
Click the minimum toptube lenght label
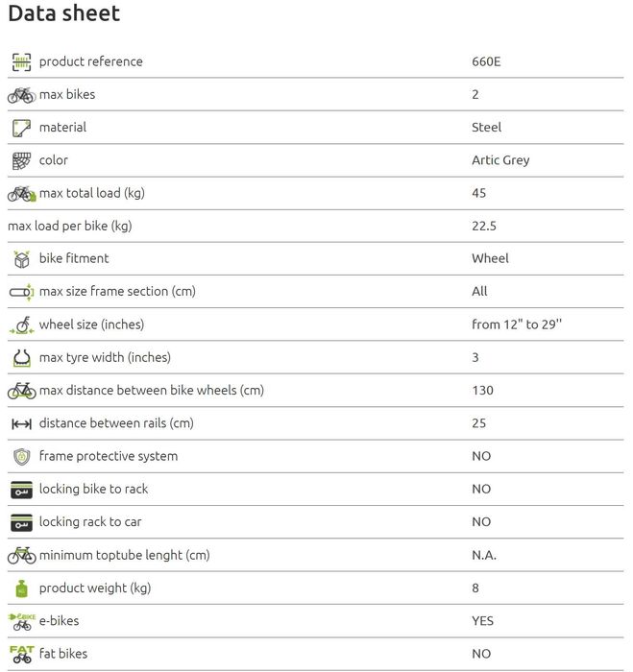124,555
